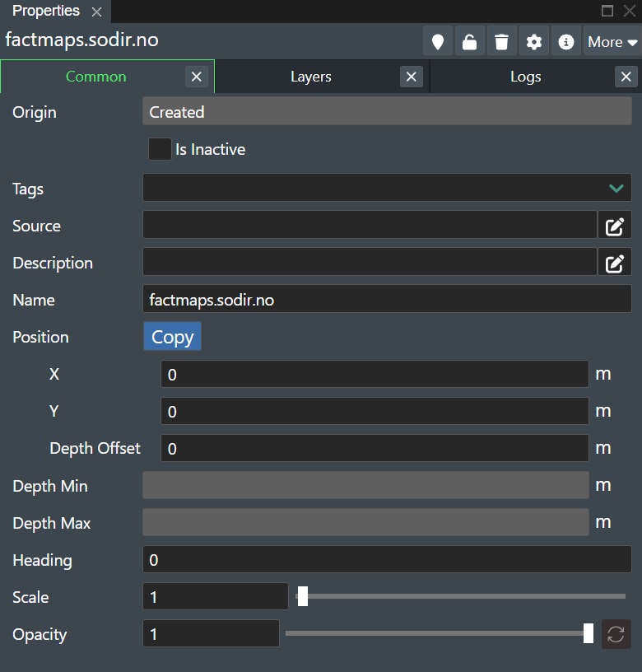The height and width of the screenshot is (672, 642).
Task: Click the Scale value input
Action: pyautogui.click(x=216, y=596)
